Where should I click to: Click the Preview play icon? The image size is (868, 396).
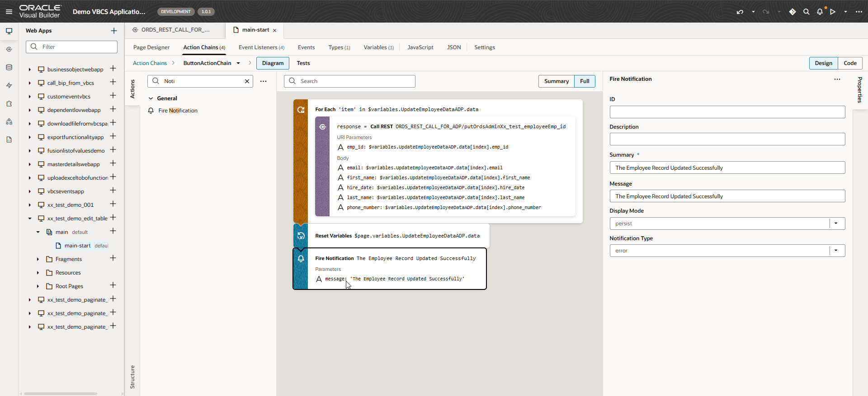833,12
